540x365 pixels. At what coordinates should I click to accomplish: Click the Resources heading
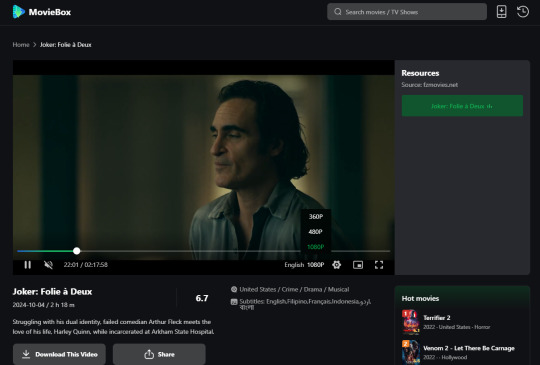[x=420, y=73]
